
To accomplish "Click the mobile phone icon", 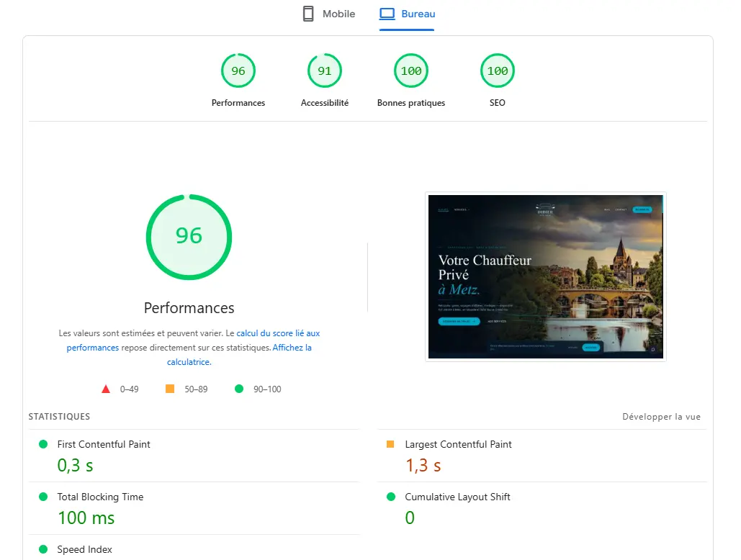I will (x=308, y=14).
